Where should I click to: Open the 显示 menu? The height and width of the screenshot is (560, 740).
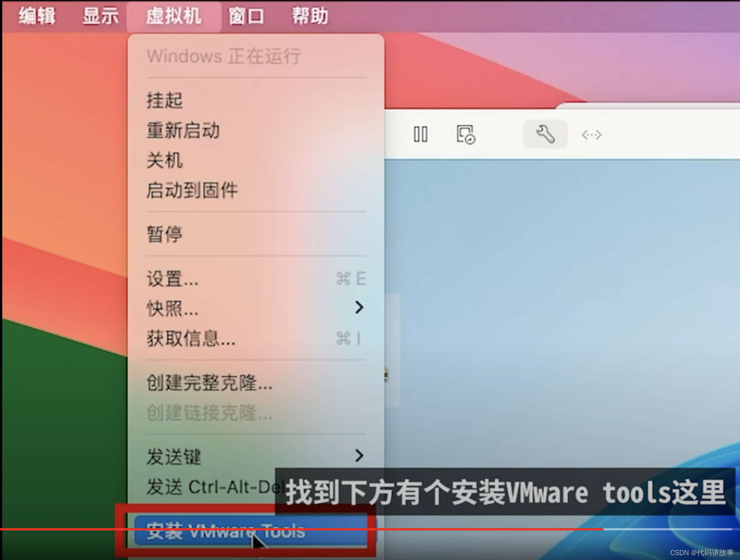point(100,16)
